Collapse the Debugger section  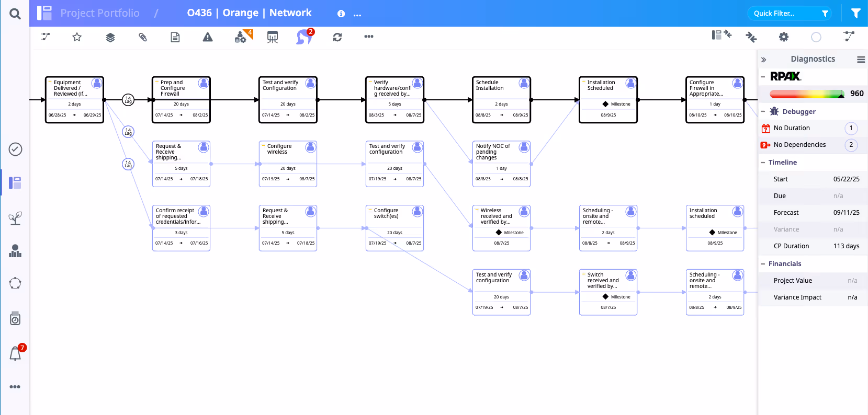[x=763, y=111]
